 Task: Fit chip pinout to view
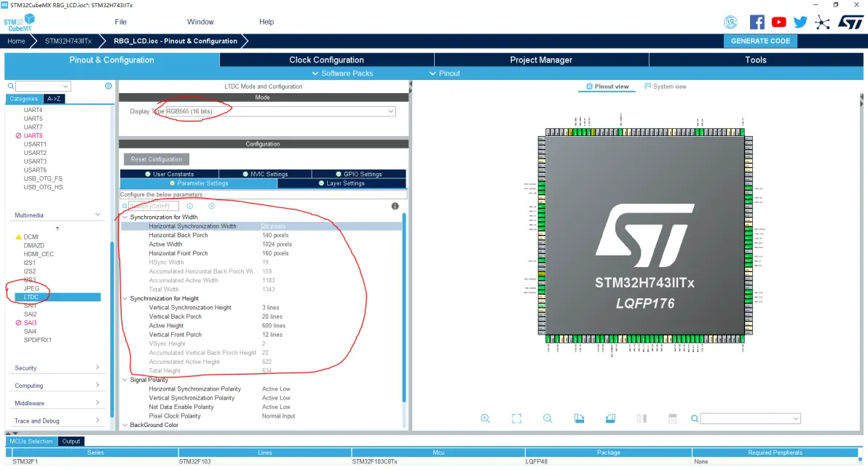(x=516, y=418)
